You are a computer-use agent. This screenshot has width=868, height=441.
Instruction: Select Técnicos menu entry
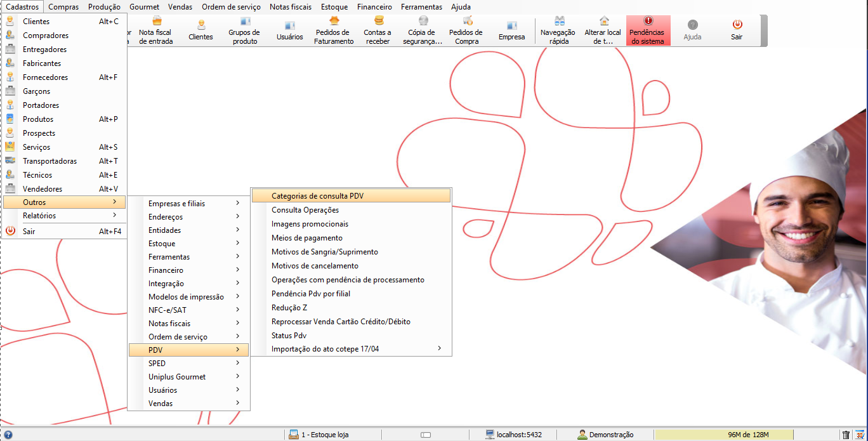(x=65, y=175)
